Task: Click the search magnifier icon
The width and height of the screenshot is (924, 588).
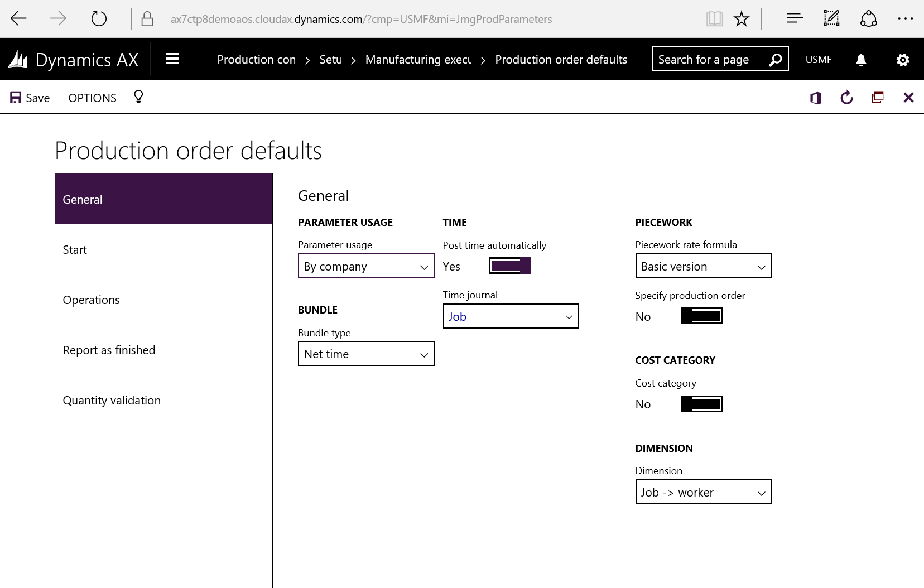Action: tap(775, 60)
